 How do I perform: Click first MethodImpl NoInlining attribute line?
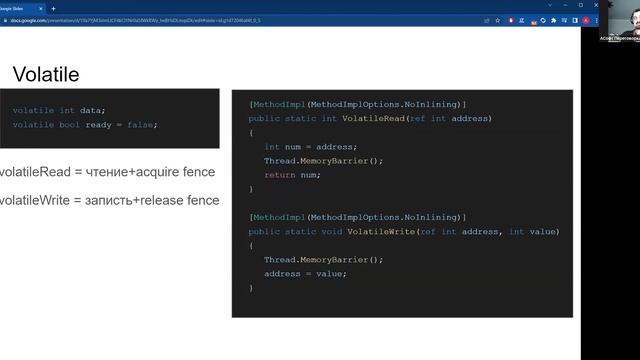(x=358, y=104)
